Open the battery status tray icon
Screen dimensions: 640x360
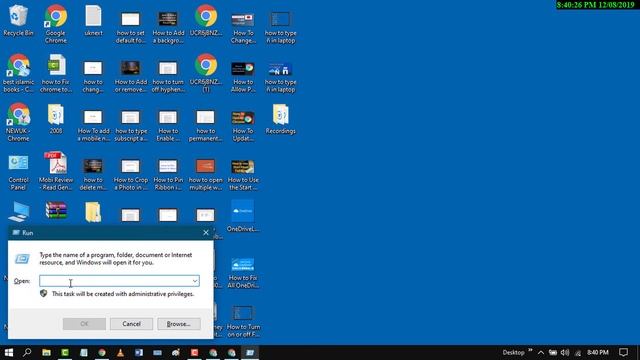coord(553,352)
